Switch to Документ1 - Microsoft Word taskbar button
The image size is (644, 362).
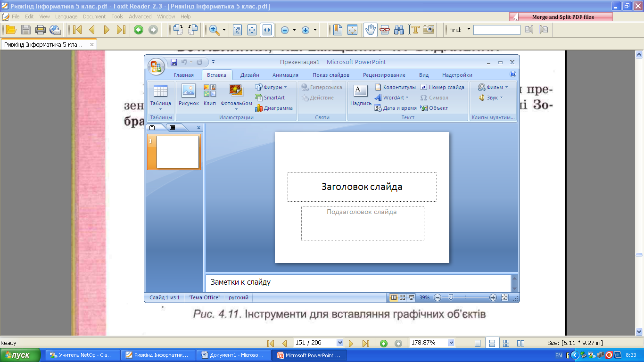(x=234, y=355)
